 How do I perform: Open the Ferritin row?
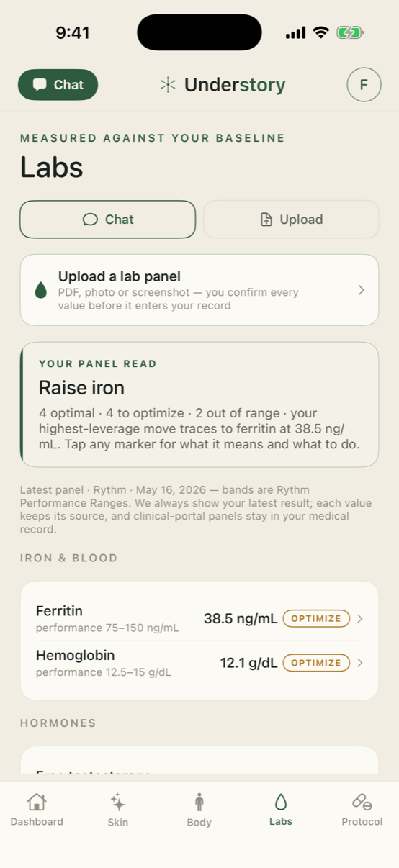199,619
